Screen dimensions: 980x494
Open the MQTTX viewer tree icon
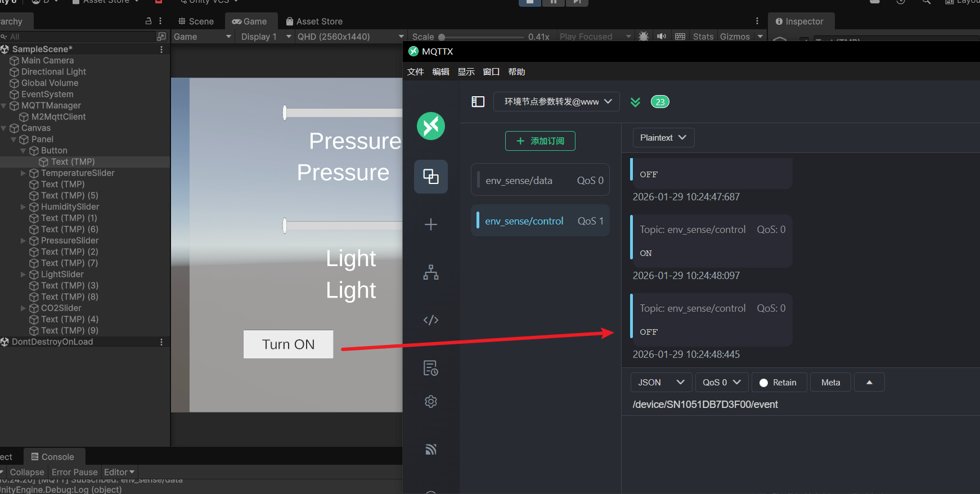click(x=431, y=272)
